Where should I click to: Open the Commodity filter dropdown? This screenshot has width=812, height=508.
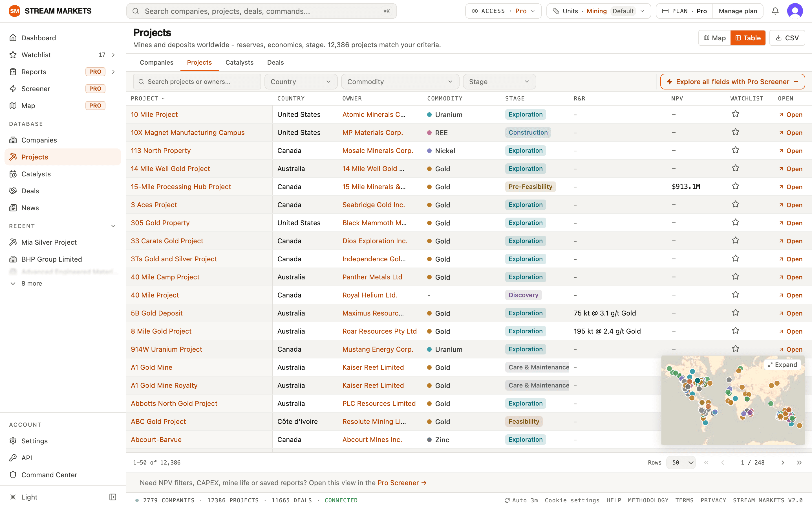click(400, 82)
